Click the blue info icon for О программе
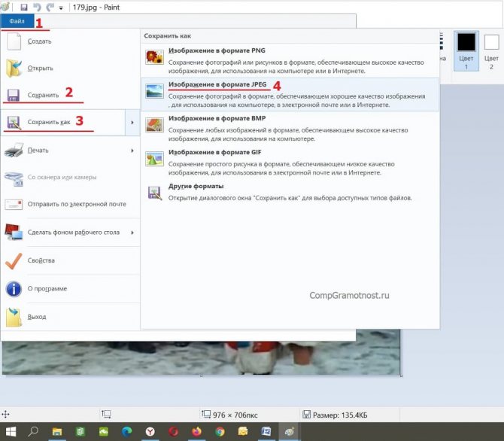 pyautogui.click(x=14, y=289)
